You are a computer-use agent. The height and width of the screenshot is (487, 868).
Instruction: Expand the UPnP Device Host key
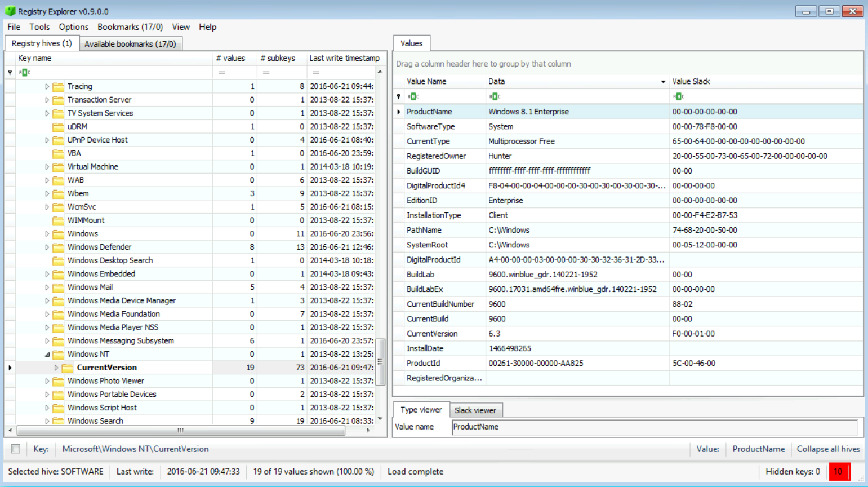click(x=47, y=140)
